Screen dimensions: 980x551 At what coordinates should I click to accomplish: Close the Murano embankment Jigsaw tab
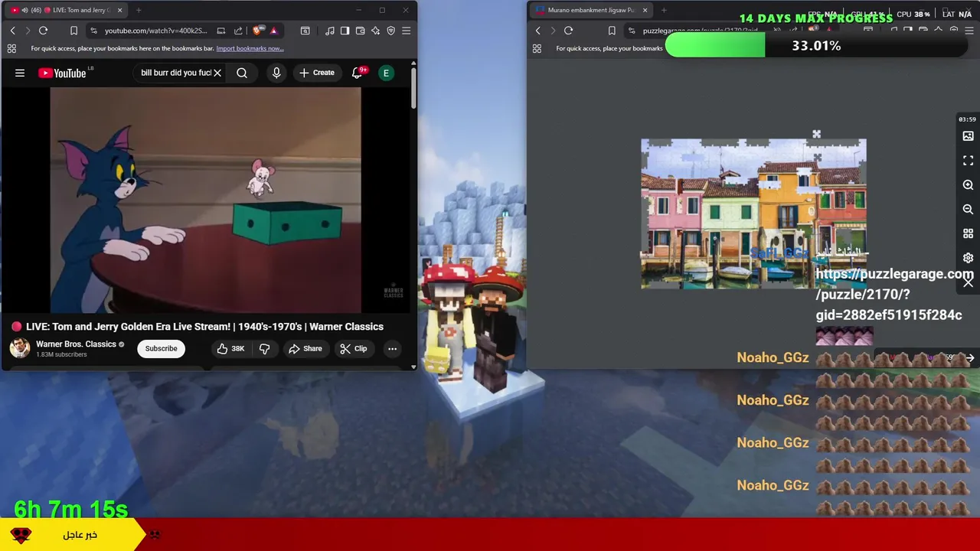click(x=645, y=10)
